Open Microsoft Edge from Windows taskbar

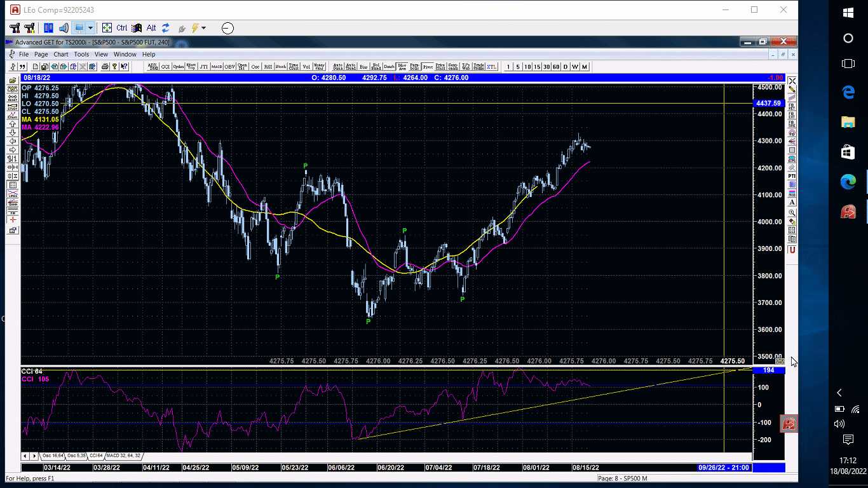pos(848,182)
